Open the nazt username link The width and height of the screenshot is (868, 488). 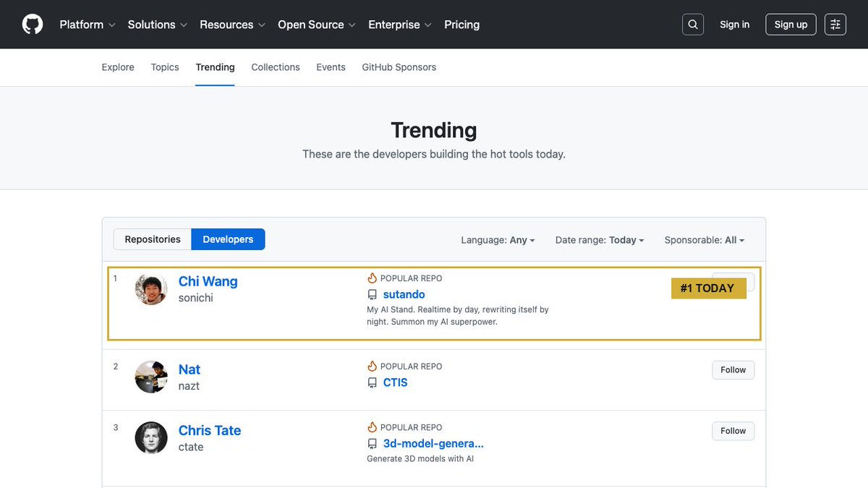(189, 386)
